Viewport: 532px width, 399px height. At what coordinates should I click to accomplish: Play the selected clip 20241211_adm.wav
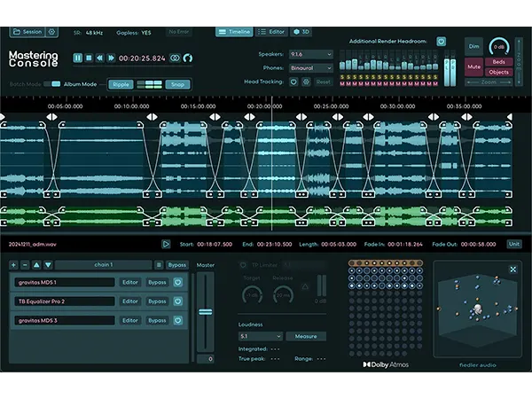pyautogui.click(x=166, y=244)
